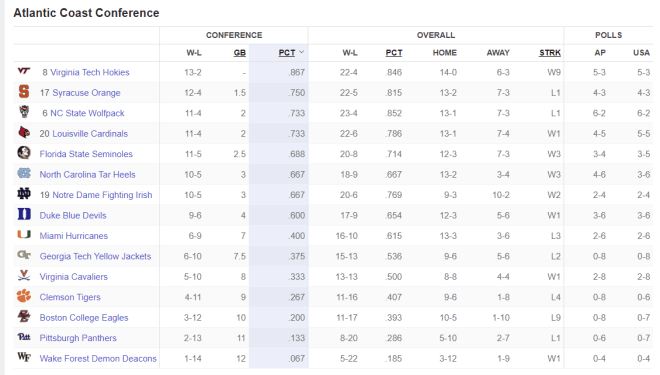Click the sort arrow beside conference PCT
Screen dimensions: 660x375
[x=301, y=52]
